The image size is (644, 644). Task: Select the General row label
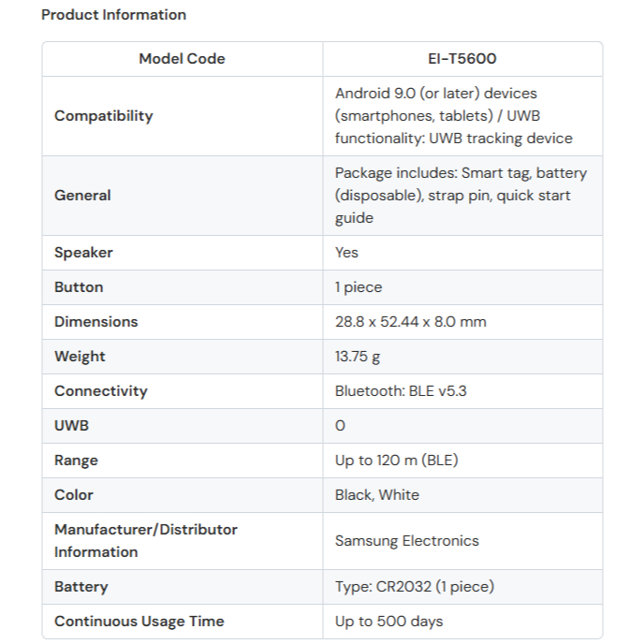pyautogui.click(x=82, y=196)
